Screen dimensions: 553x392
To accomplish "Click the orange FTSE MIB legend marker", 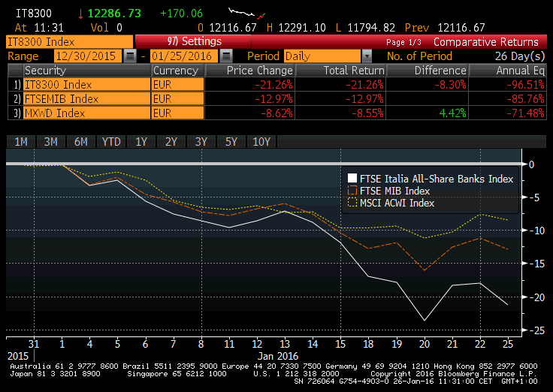I will (352, 191).
